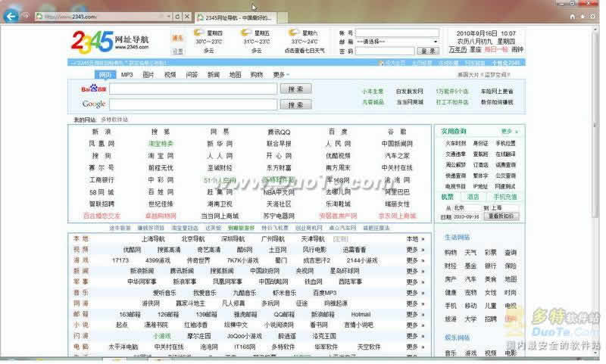
Task: Click the Baidu search input box
Action: tap(193, 89)
